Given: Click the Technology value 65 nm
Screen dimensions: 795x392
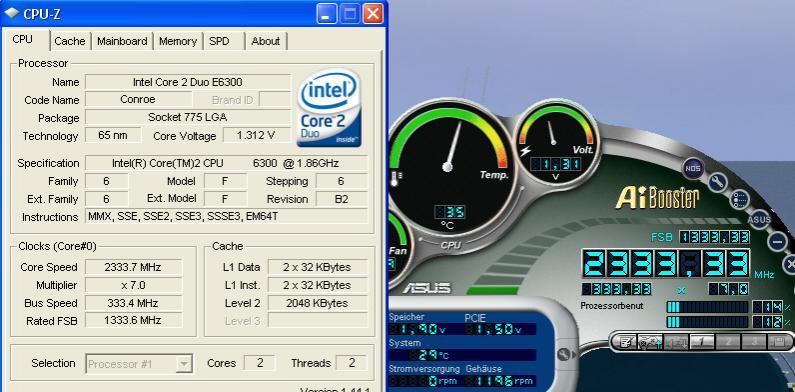Looking at the screenshot, I should (x=113, y=135).
